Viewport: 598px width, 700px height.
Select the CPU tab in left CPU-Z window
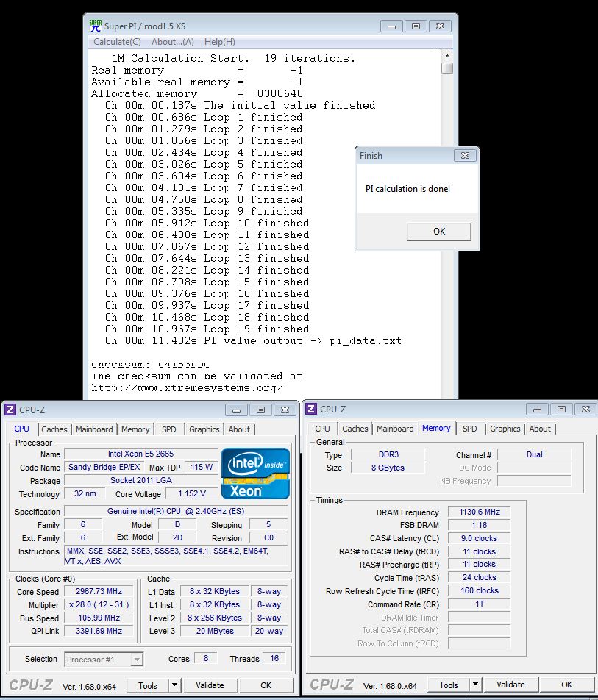click(x=21, y=429)
